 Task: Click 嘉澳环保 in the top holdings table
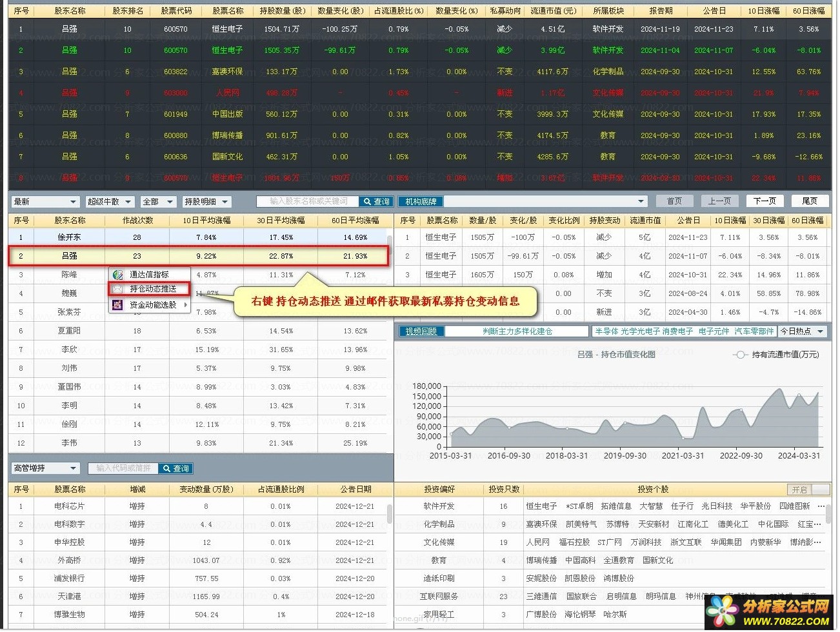pyautogui.click(x=228, y=72)
